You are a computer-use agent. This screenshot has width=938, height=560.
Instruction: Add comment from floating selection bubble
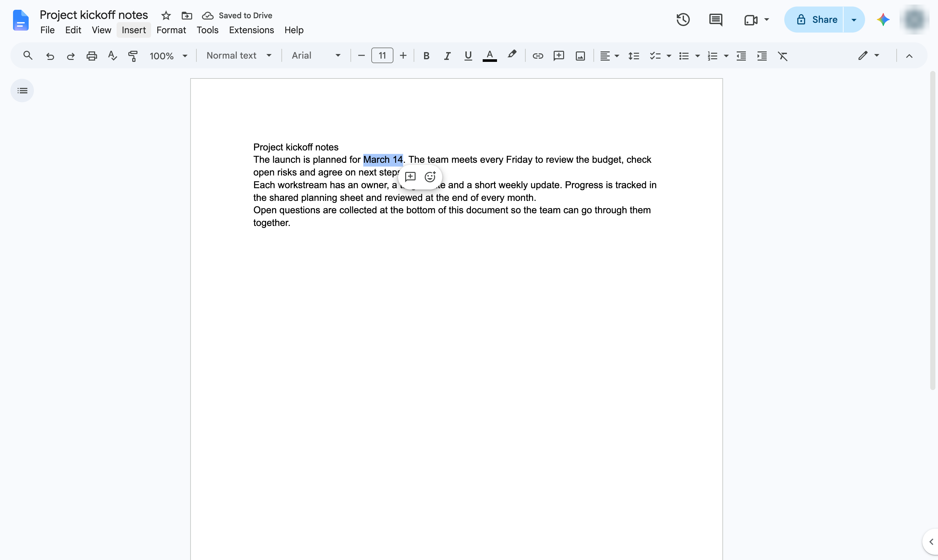pos(410,176)
